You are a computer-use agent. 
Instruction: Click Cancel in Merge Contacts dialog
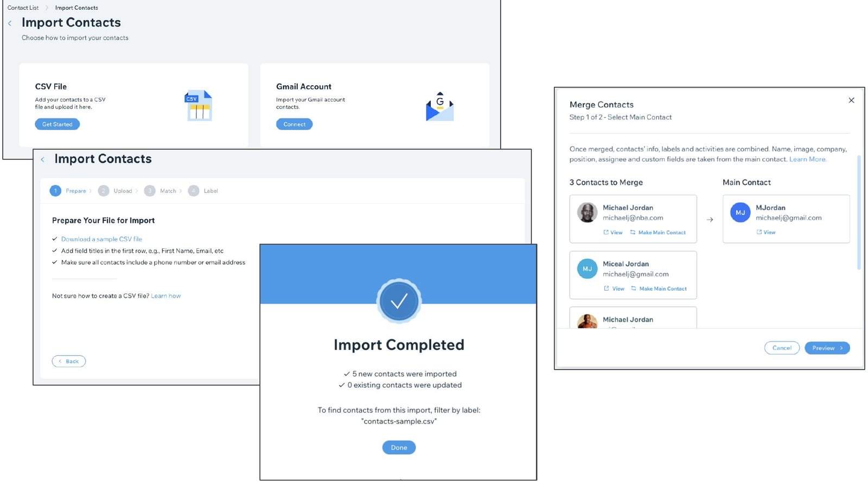click(x=782, y=348)
